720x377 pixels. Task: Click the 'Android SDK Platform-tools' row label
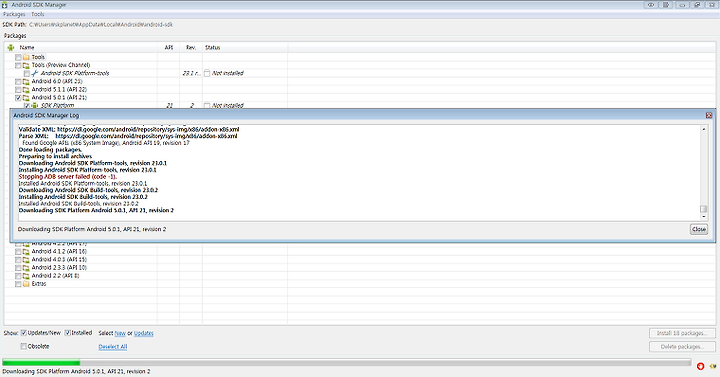pos(75,73)
